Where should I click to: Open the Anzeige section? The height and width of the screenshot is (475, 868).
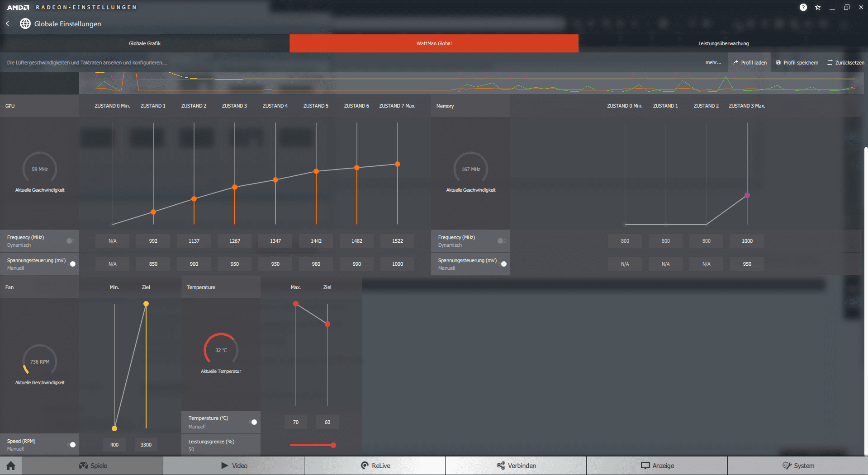657,466
